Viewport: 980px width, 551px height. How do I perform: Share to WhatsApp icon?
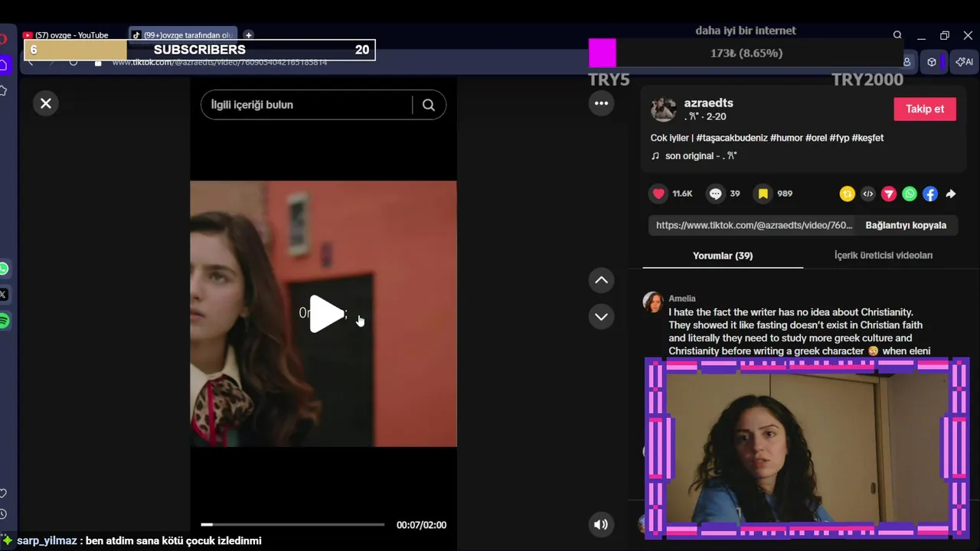tap(909, 194)
